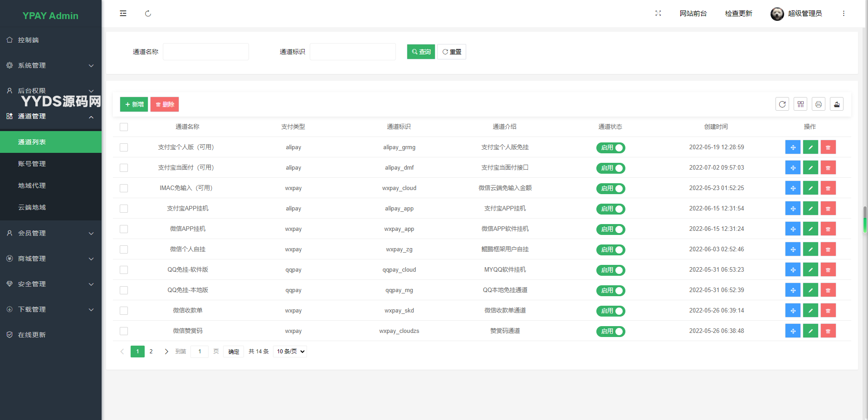Image resolution: width=868 pixels, height=420 pixels.
Task: Edit the alipay_grmg channel with the green pencil icon
Action: [x=810, y=147]
